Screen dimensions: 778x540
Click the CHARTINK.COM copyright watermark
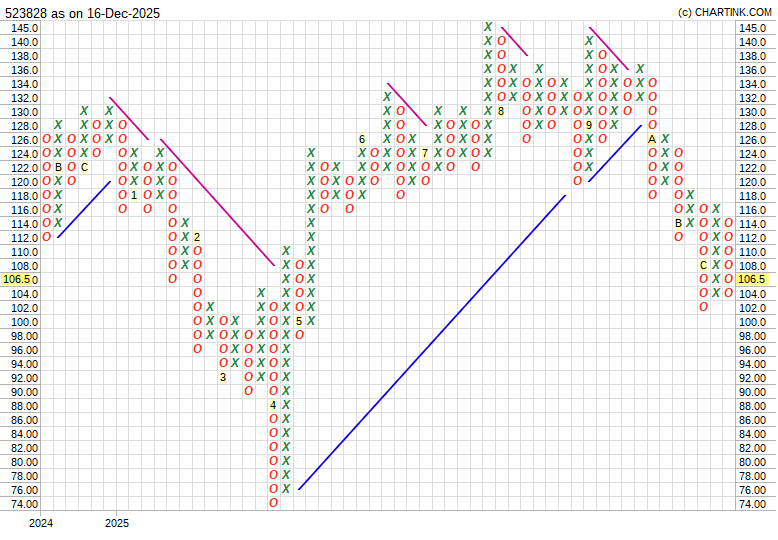pos(725,12)
